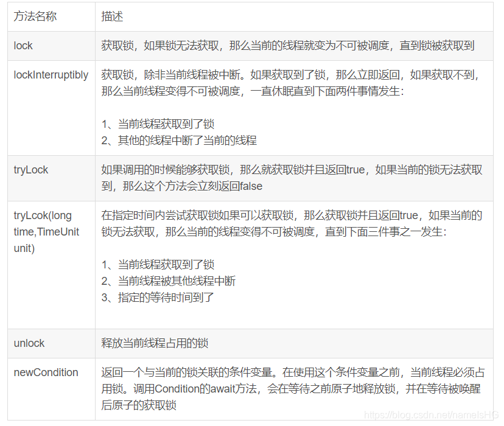Click the tryLock description '如果调用的时候能够获取锁'

(165, 170)
